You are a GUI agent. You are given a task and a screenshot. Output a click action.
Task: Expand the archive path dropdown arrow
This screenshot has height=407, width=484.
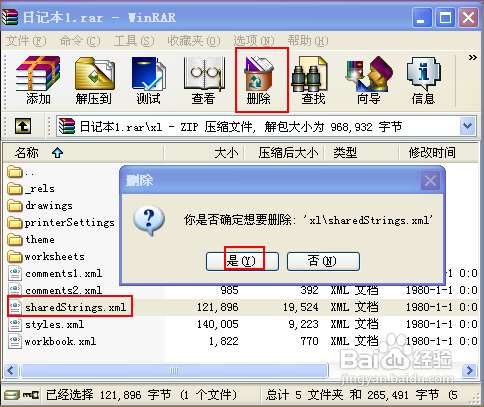point(468,126)
